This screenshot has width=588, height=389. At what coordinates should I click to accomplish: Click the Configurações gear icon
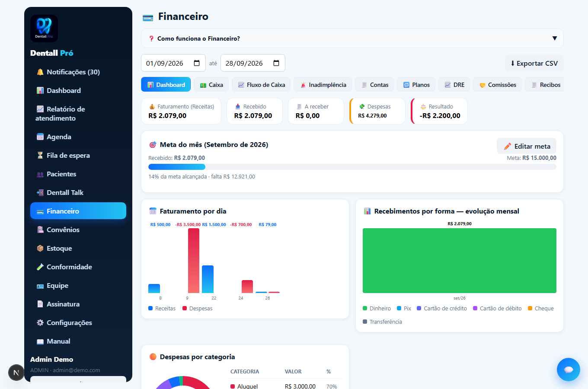pos(40,322)
